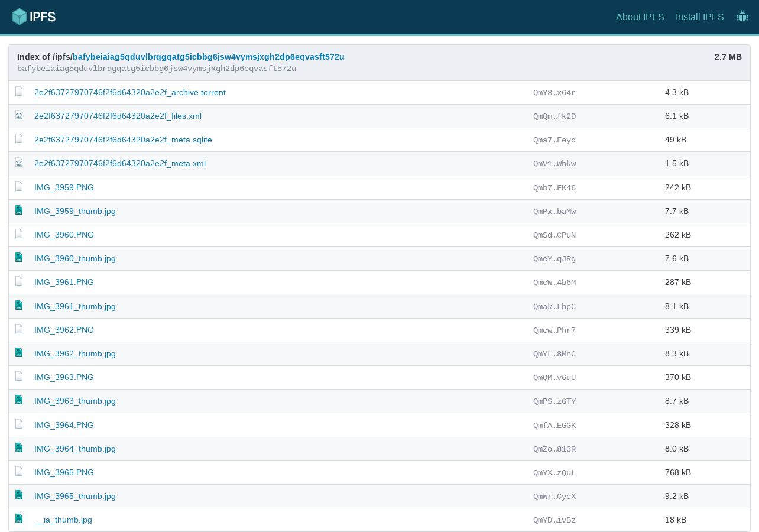The image size is (759, 532).
Task: Click file icon beside IMG_3964.PNG
Action: 19,424
